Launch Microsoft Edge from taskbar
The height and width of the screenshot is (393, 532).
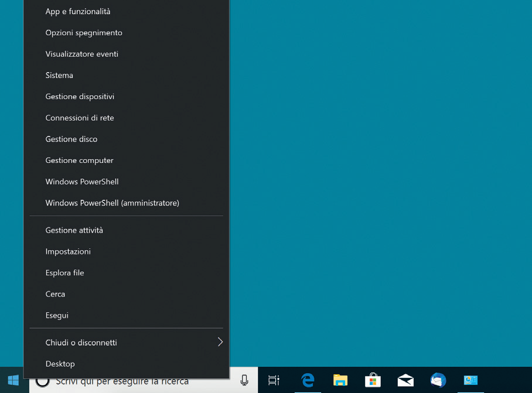coord(308,381)
